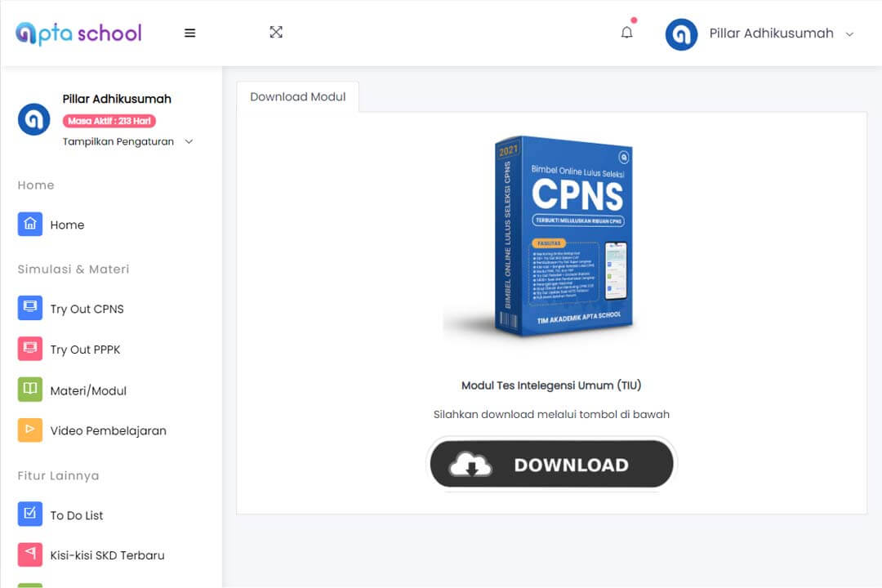Click the sidebar profile avatar
Viewport: 882px width, 588px height.
pos(33,119)
